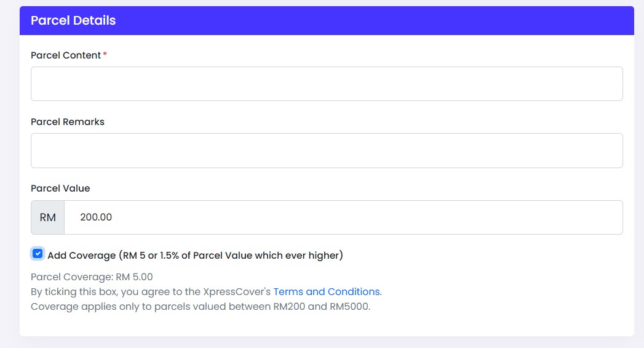Open the Terms and Conditions link

pyautogui.click(x=327, y=292)
